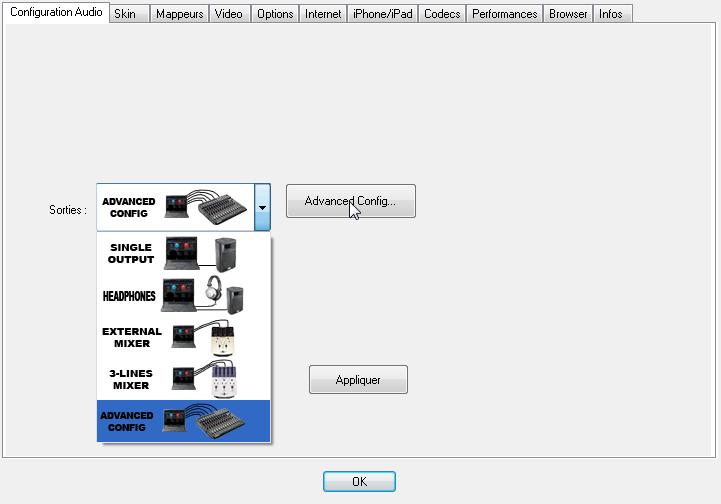721x504 pixels.
Task: Choose the Headphones output configuration
Action: (x=184, y=296)
